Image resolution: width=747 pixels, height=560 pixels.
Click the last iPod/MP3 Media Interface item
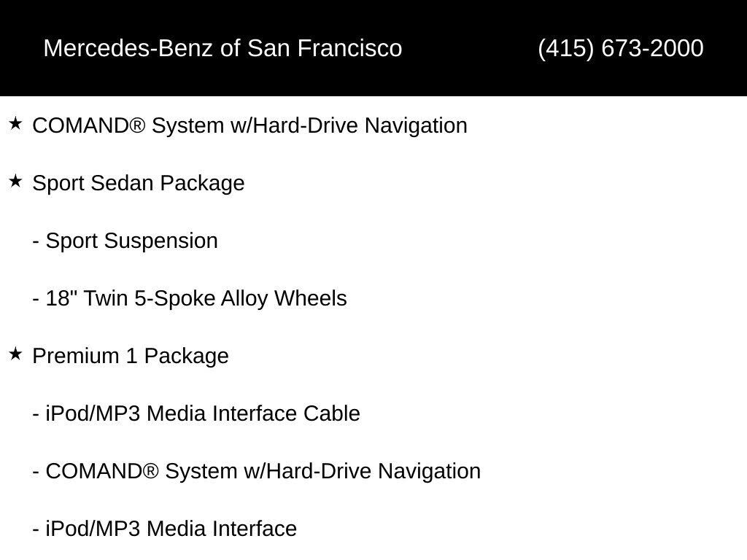coord(165,529)
